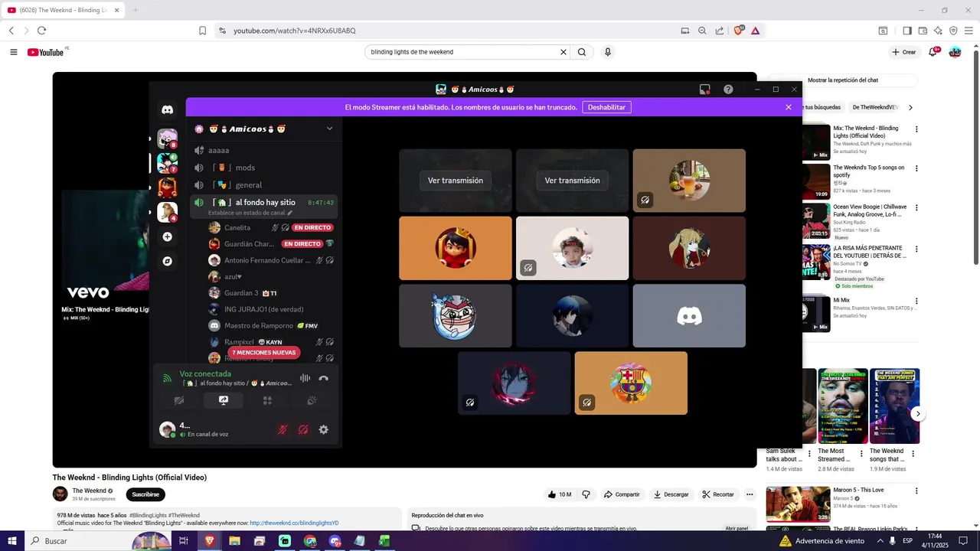Subscribe to The Weeknd channel

tap(145, 494)
